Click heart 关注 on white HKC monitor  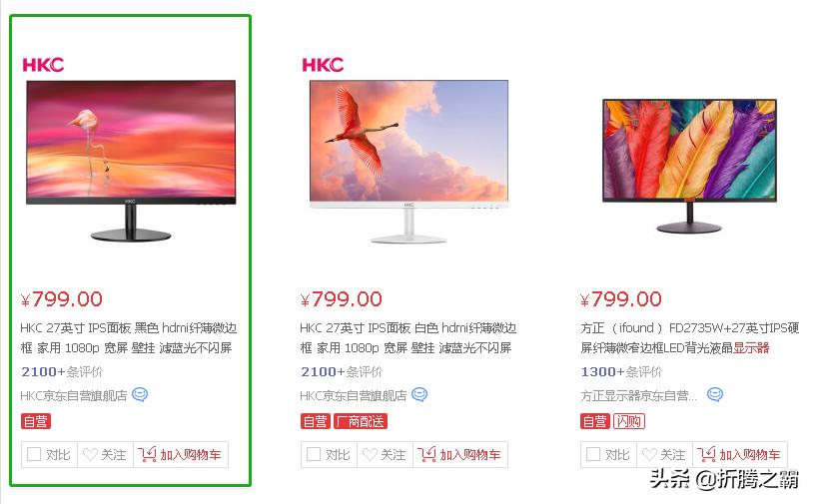tap(386, 455)
